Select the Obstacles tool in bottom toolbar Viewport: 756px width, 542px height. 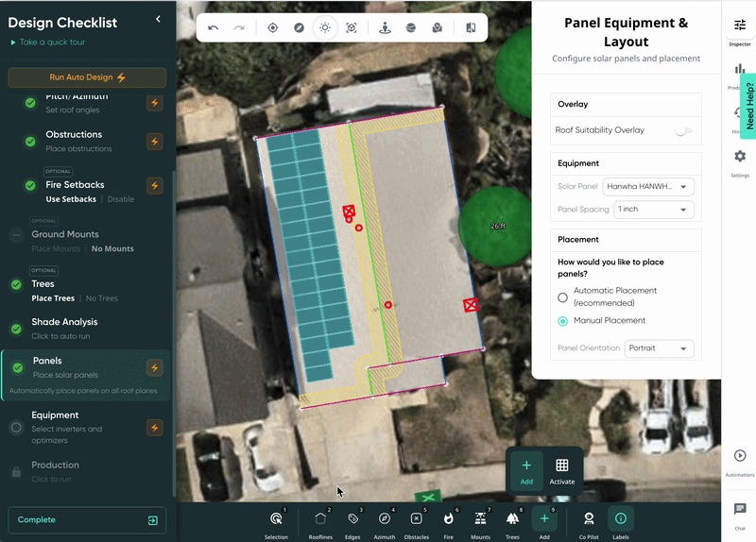click(416, 519)
